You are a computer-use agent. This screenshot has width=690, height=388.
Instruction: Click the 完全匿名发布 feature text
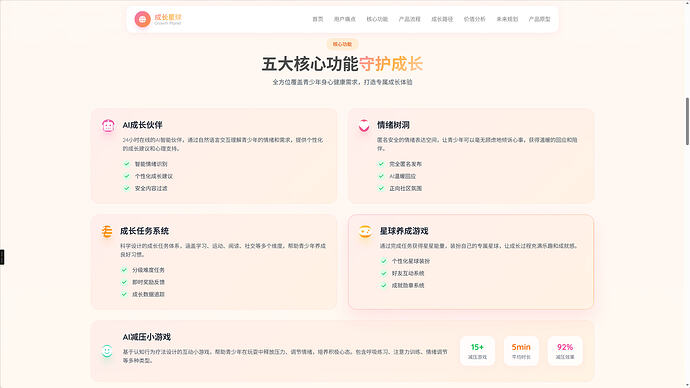tap(405, 164)
